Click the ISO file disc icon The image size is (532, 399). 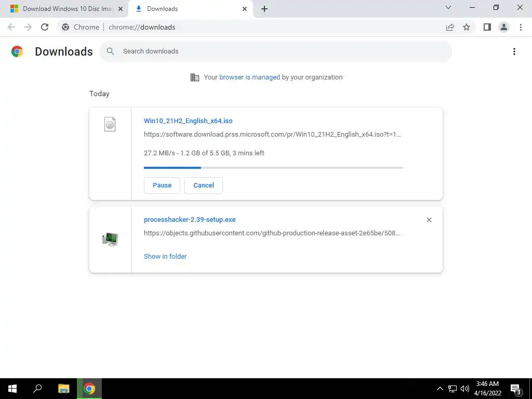coord(110,124)
